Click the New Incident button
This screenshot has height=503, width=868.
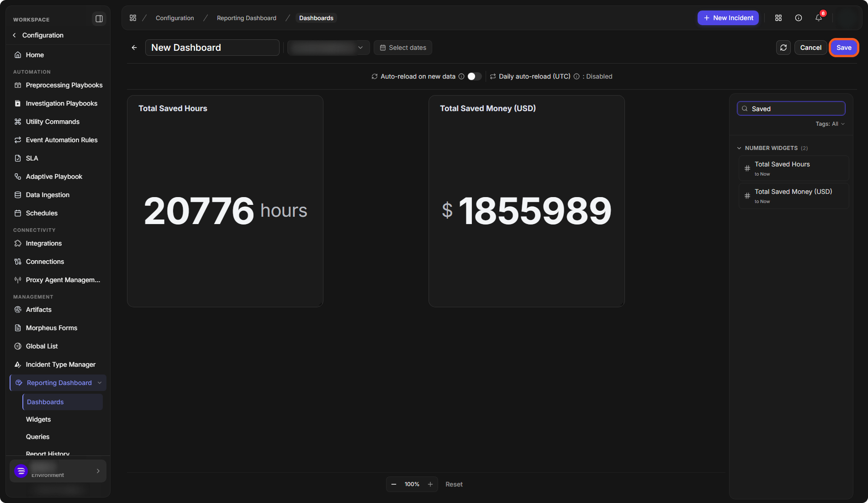728,18
